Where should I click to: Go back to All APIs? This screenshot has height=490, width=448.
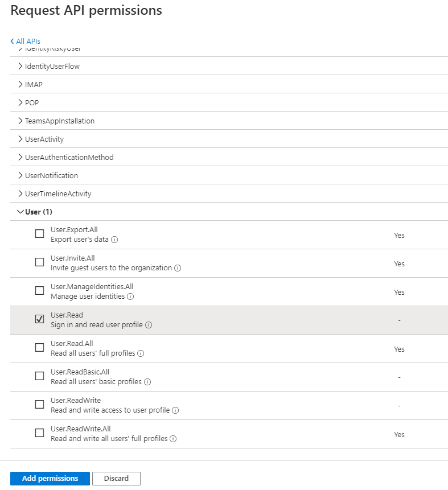click(26, 41)
